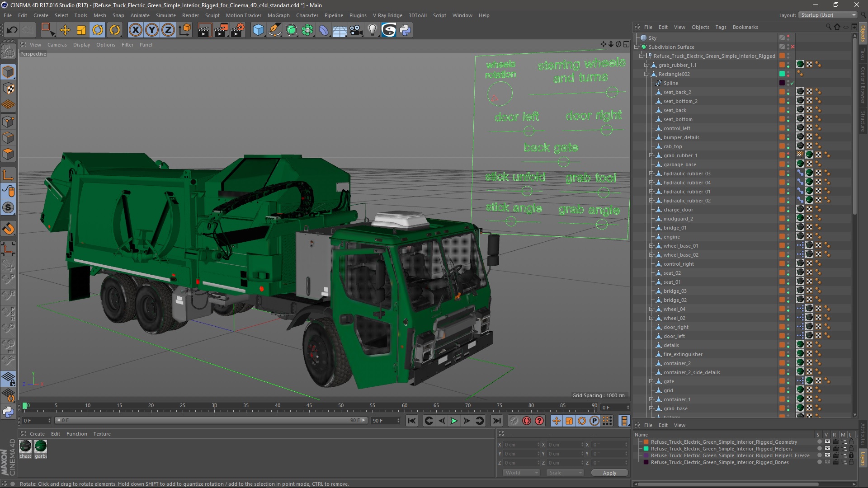Click the MoGraph array generator icon
Viewport: 868px width, 488px height.
[307, 30]
